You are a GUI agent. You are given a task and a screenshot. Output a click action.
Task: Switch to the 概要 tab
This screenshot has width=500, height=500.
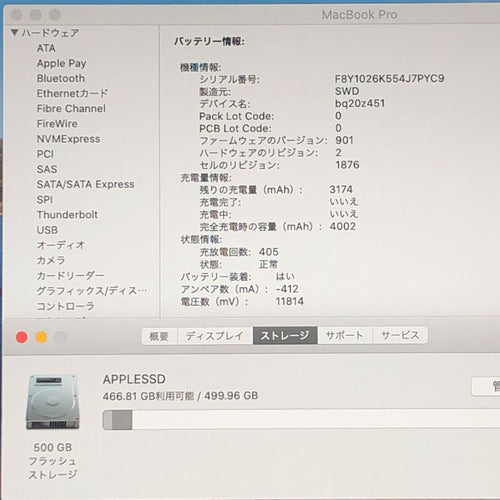[x=159, y=336]
